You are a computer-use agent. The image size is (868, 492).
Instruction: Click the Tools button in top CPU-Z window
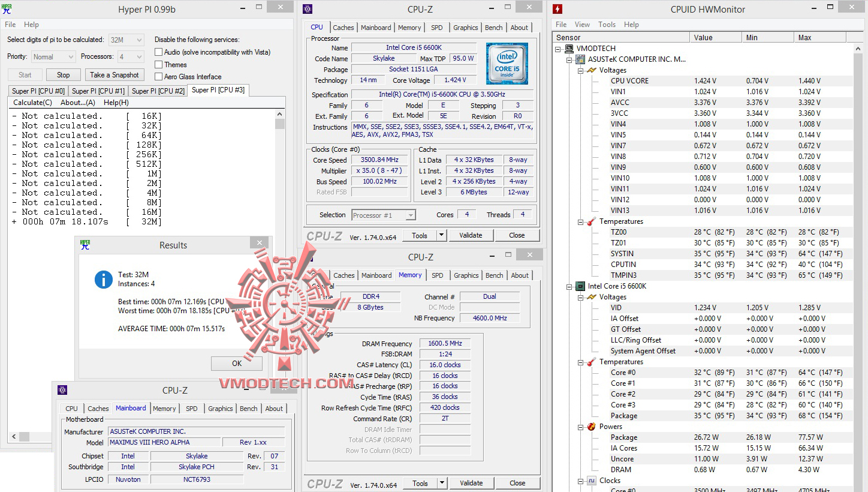point(420,236)
